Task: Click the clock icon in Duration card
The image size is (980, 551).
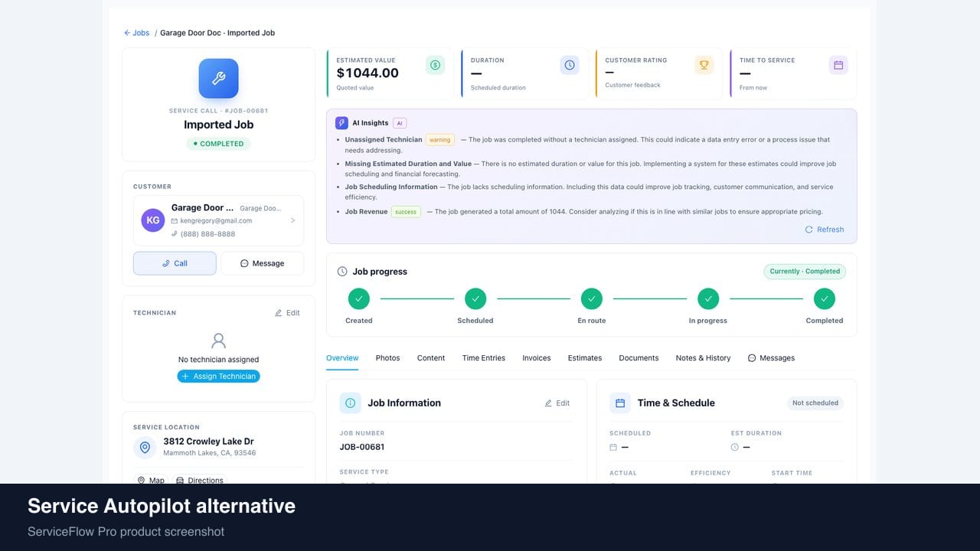Action: [x=570, y=65]
